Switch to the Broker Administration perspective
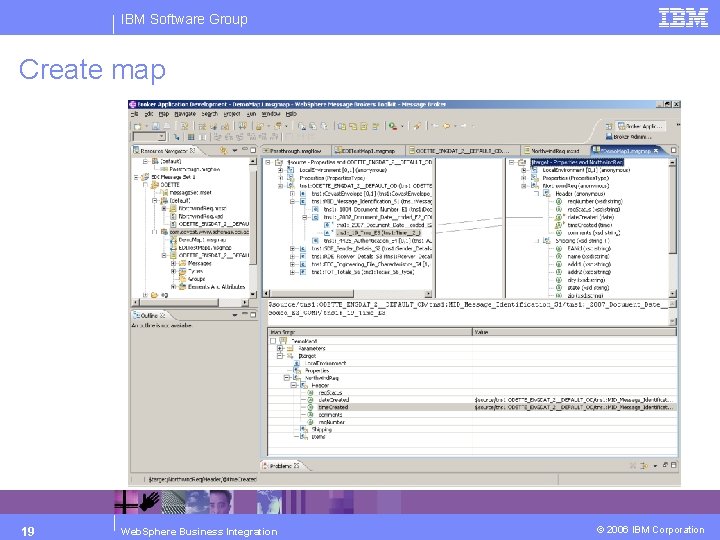This screenshot has width=720, height=540. [629, 136]
